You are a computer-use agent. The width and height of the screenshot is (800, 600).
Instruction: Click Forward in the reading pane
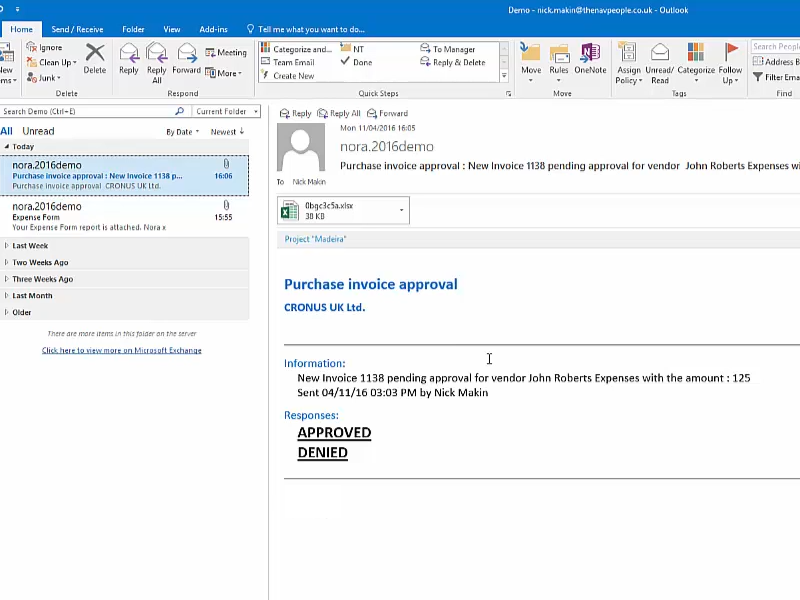388,113
